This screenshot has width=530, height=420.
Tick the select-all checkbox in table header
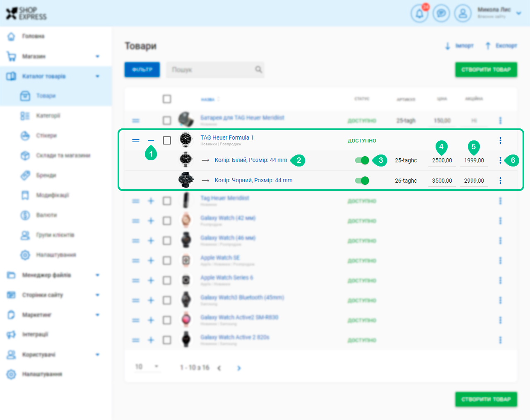pyautogui.click(x=167, y=99)
